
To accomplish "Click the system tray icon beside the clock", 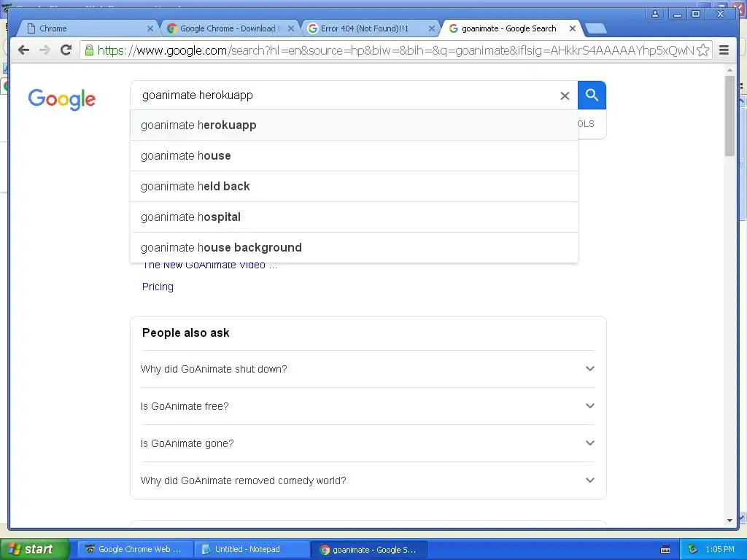I will pos(692,550).
